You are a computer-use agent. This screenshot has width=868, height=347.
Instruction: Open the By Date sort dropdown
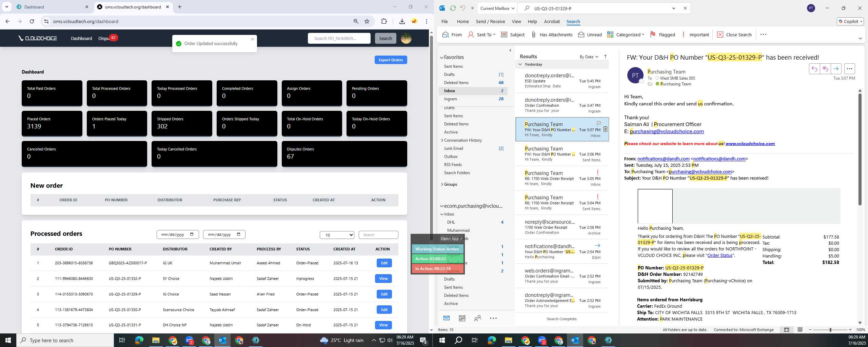[x=589, y=57]
